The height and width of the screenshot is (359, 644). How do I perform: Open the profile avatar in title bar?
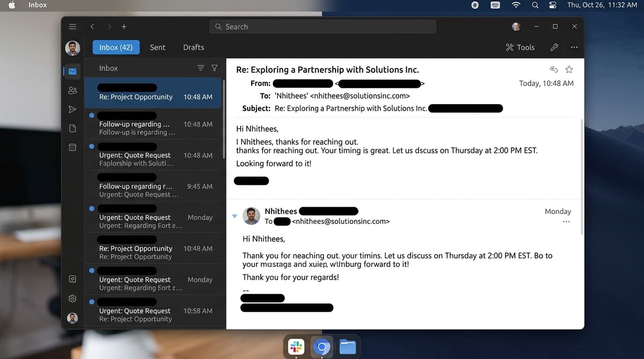(516, 27)
